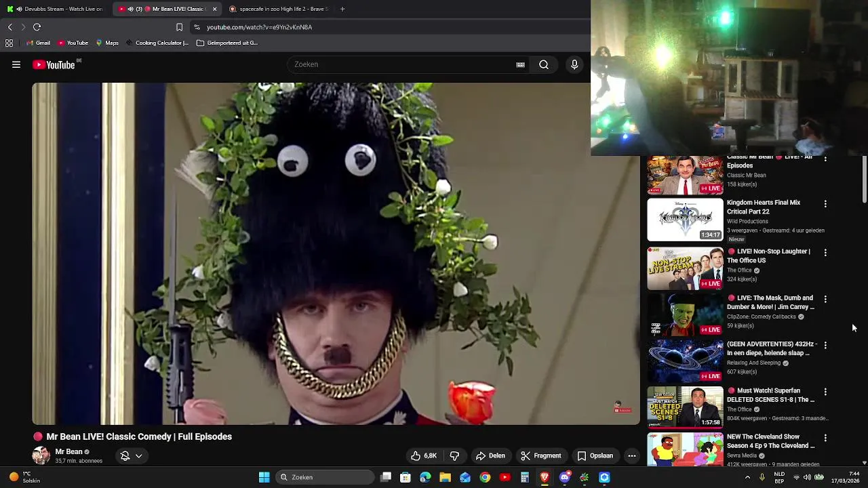Open File Explorer from taskbar

tap(445, 477)
